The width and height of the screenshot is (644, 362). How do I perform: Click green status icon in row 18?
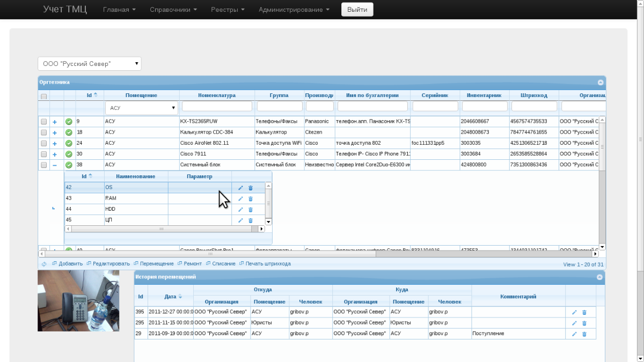click(69, 132)
